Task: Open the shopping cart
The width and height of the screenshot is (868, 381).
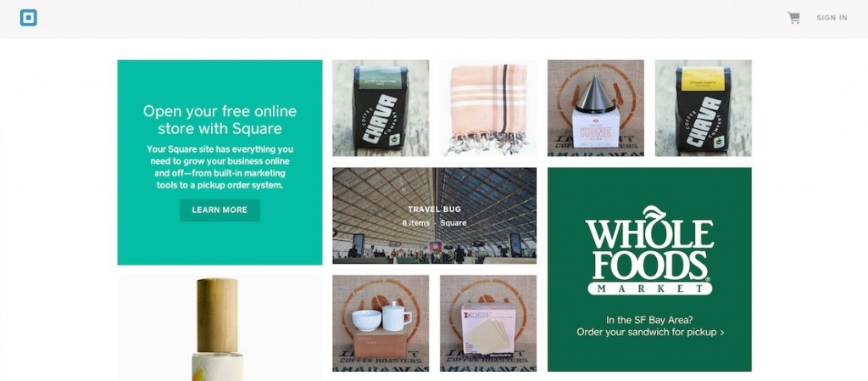Action: coord(793,18)
